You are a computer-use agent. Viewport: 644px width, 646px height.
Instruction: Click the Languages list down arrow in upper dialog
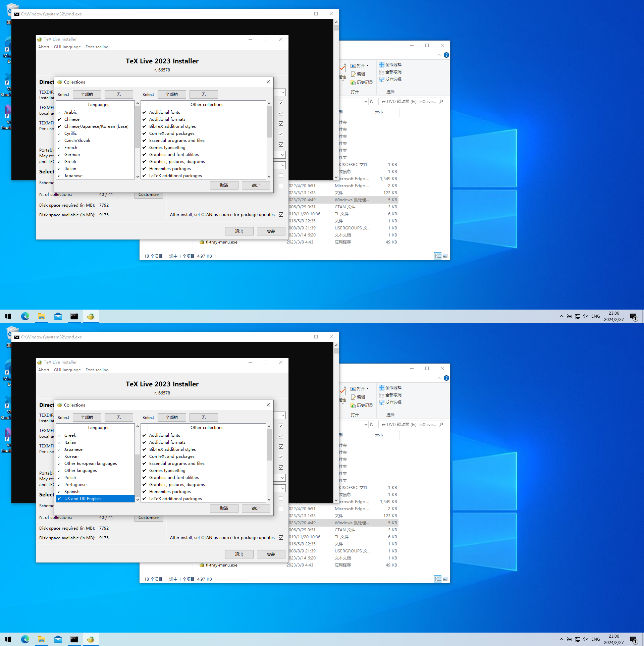click(x=138, y=176)
